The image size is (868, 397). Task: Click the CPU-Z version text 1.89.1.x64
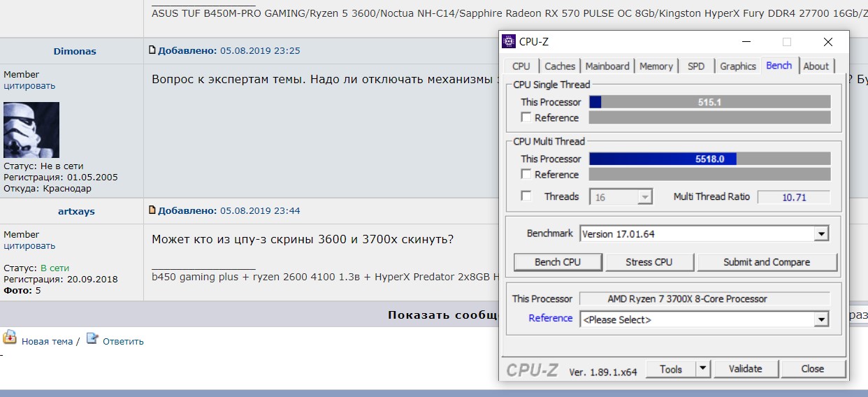coord(603,371)
